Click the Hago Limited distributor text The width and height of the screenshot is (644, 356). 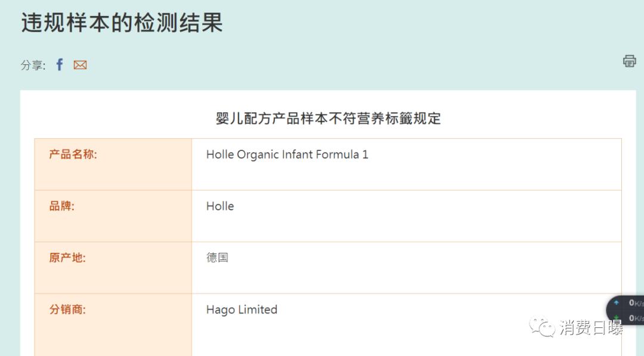coord(241,309)
